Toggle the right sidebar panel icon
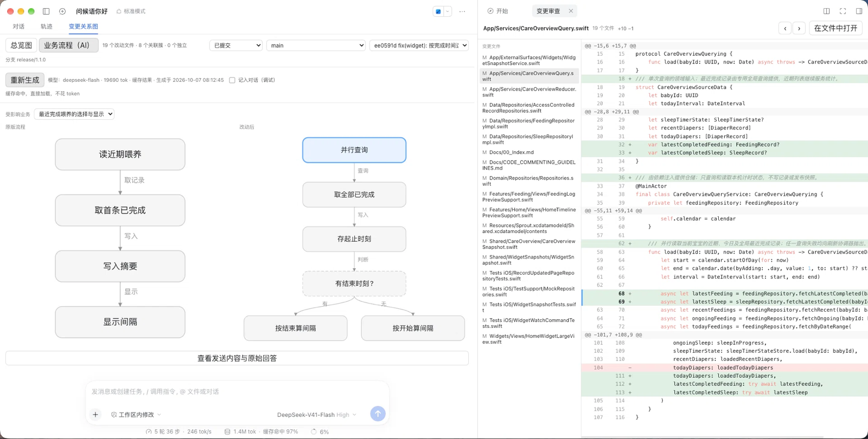Image resolution: width=868 pixels, height=439 pixels. click(x=859, y=11)
